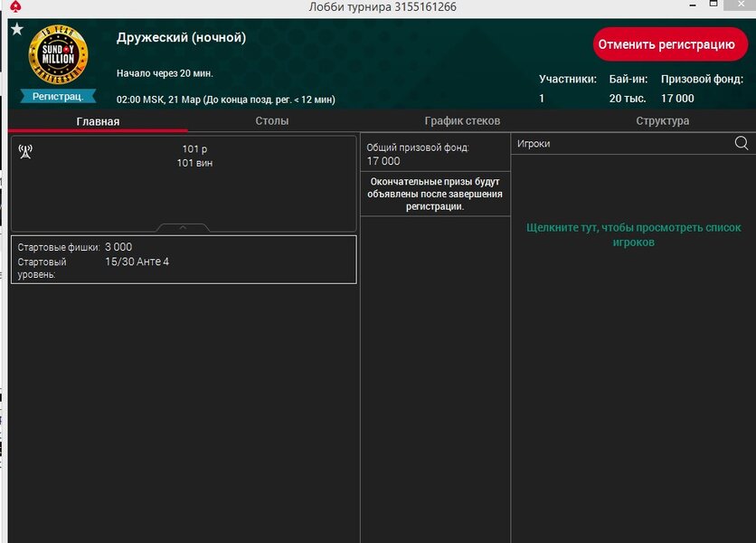Click the magnifier search icon in Игроки
756x543 pixels.
pyautogui.click(x=741, y=143)
